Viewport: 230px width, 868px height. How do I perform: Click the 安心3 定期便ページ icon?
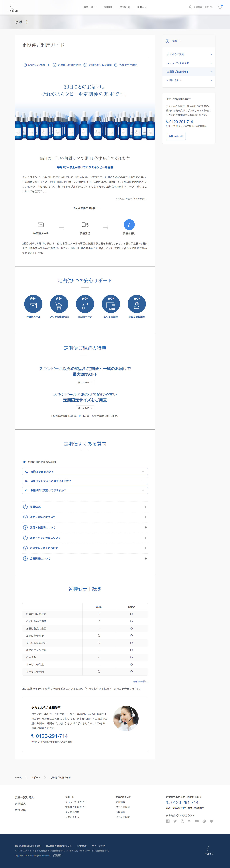[85, 304]
